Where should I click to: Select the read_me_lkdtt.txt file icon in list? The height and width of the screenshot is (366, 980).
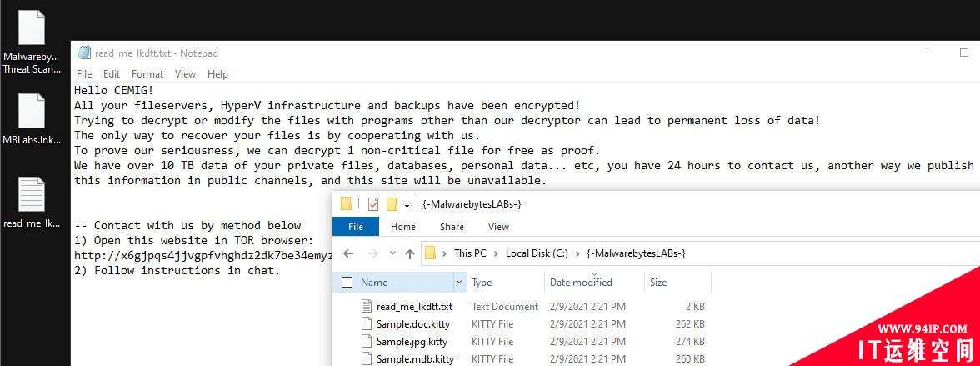click(x=367, y=307)
